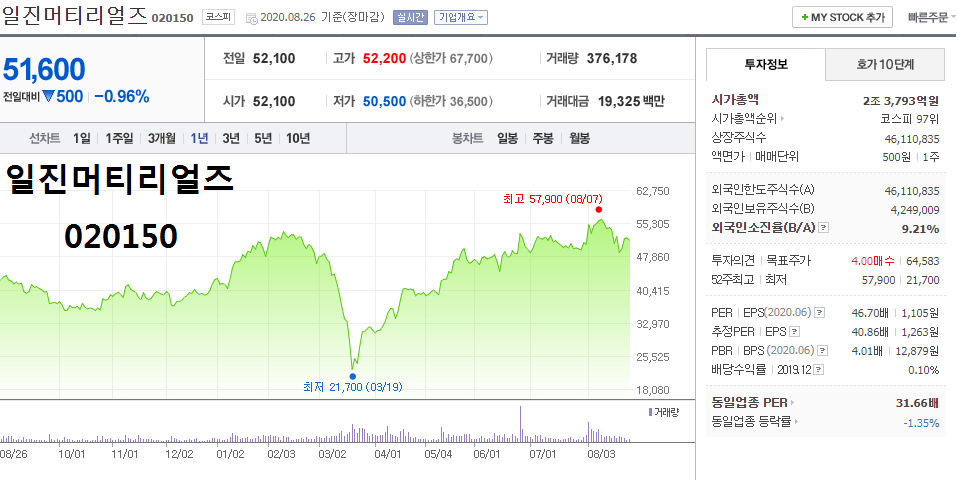The image size is (958, 480).
Task: Select the 1일 line chart period
Action: pos(81,139)
